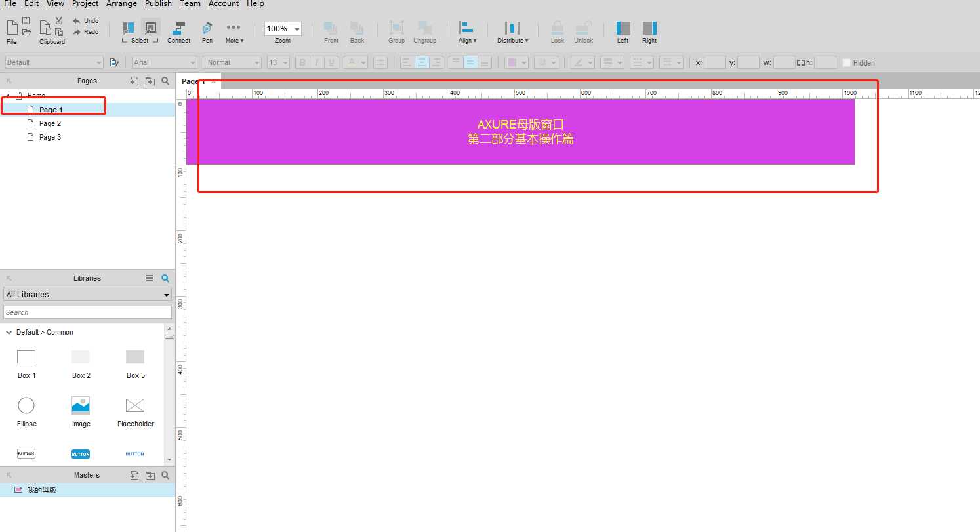Viewport: 980px width, 532px height.
Task: Cut selection with the scissors icon
Action: tap(59, 21)
